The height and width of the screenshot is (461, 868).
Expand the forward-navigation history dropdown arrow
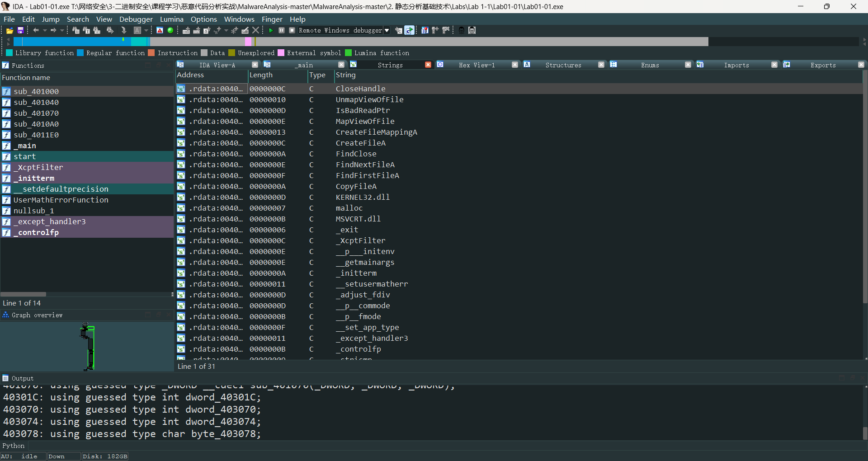pos(62,30)
